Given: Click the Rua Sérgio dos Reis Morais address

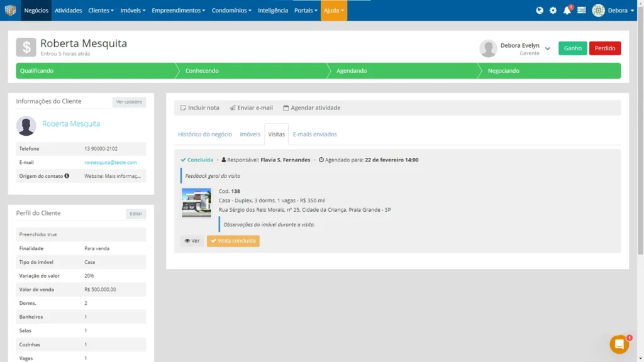Looking at the screenshot, I should pos(304,210).
